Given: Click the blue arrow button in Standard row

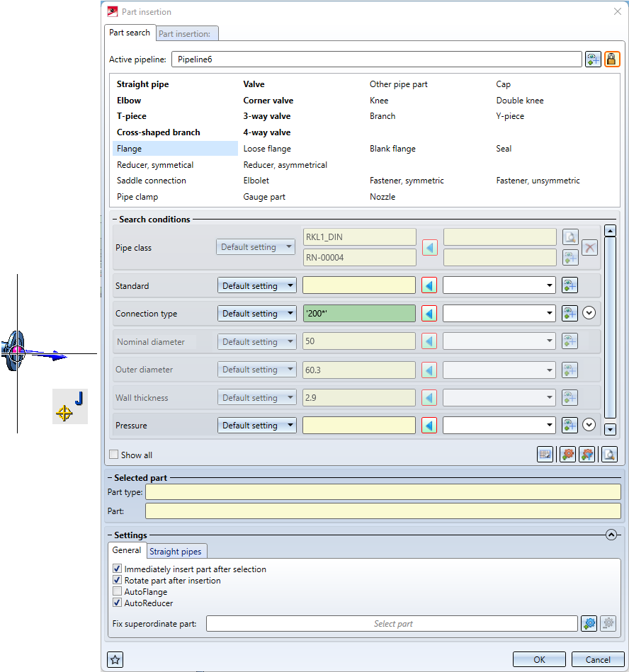Looking at the screenshot, I should [429, 285].
